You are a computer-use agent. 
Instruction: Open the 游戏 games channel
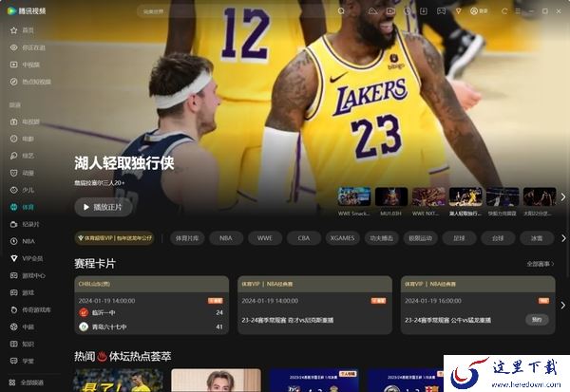pos(22,292)
